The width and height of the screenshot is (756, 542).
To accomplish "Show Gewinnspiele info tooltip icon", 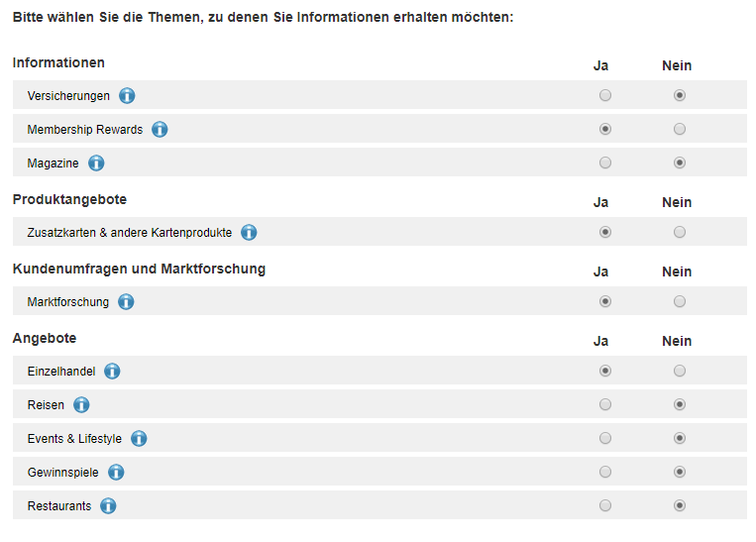I will [116, 472].
